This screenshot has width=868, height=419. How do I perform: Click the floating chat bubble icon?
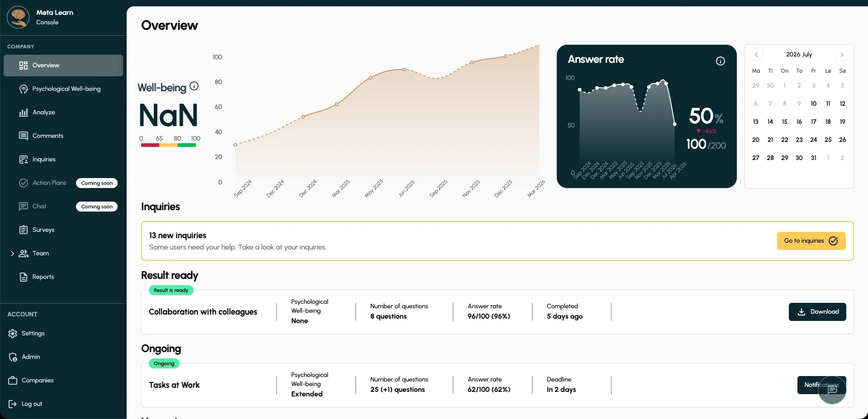(x=832, y=390)
